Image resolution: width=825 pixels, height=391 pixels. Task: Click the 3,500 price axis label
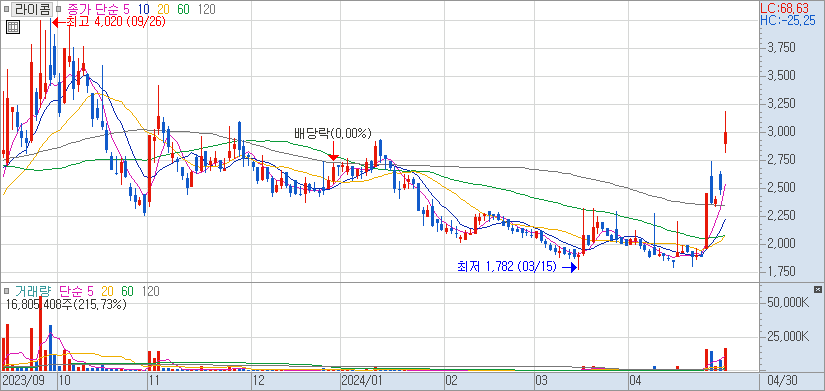[x=781, y=76]
